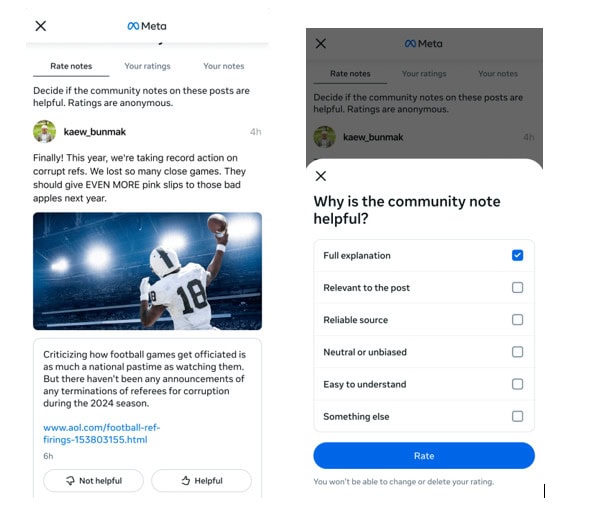Click the Meta logo on left screen
This screenshot has width=611, height=511.
point(147,26)
